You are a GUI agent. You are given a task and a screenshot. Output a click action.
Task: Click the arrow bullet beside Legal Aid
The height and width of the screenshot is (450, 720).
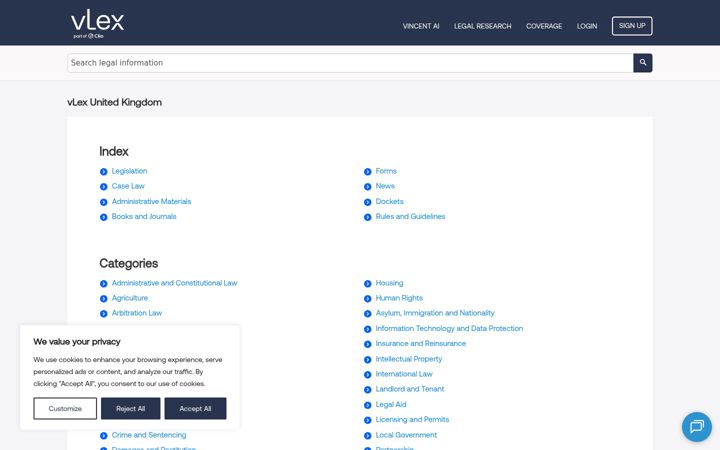point(367,405)
